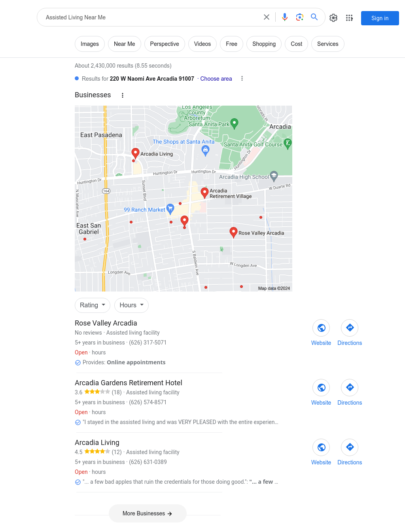Click the Sign in button
This screenshot has height=532, width=405.
[380, 18]
